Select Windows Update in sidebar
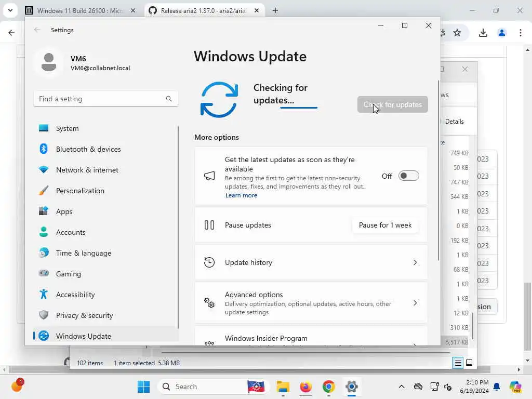Viewport: 532px width, 399px height. pos(105,336)
